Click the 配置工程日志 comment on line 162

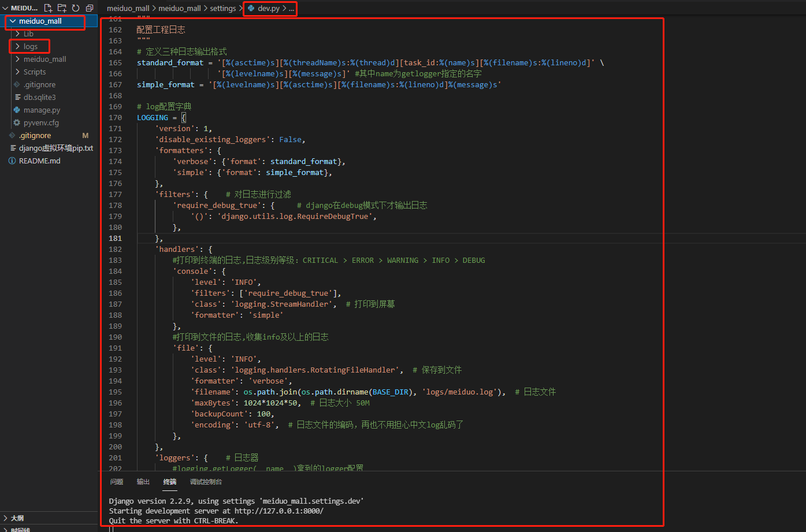coord(161,29)
